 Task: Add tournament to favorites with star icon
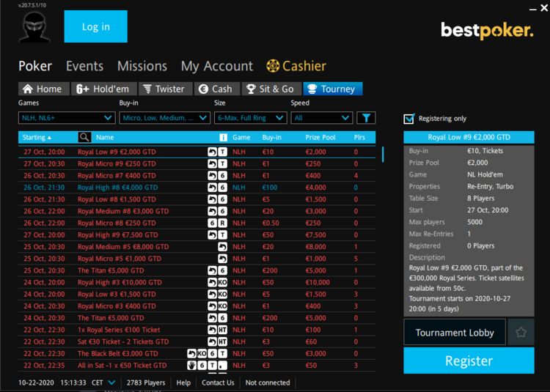521,332
